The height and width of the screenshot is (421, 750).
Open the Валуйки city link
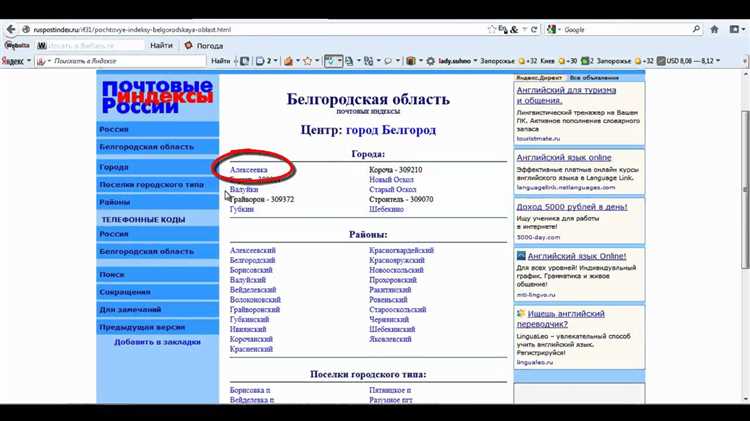coord(244,189)
